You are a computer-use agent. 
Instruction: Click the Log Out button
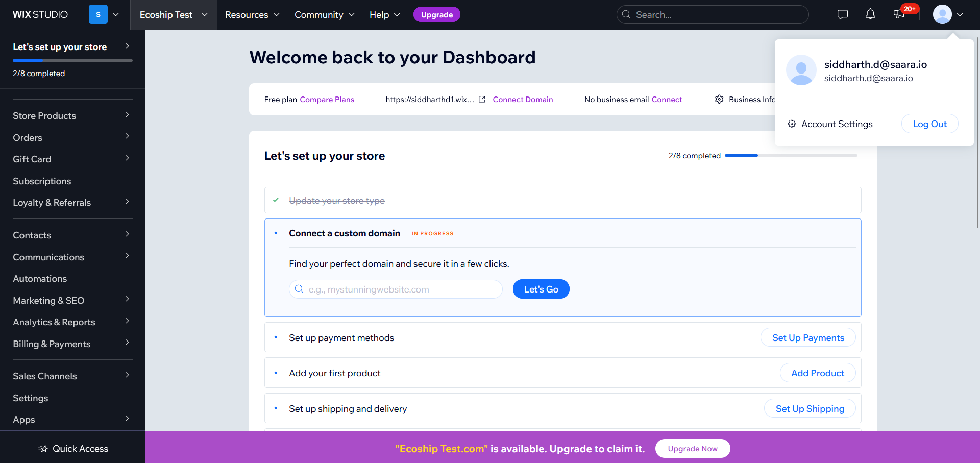click(x=929, y=124)
